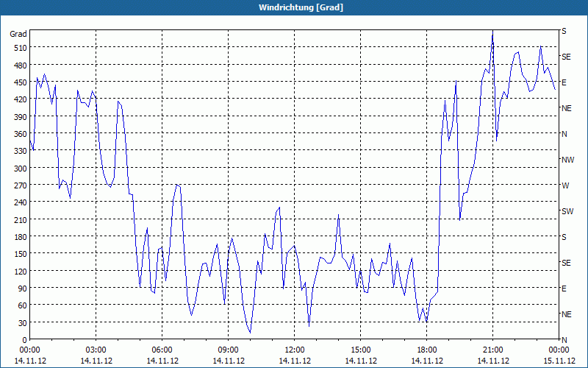Click the 00:00 label above 15.11.12
This screenshot has width=588, height=368.
(559, 350)
